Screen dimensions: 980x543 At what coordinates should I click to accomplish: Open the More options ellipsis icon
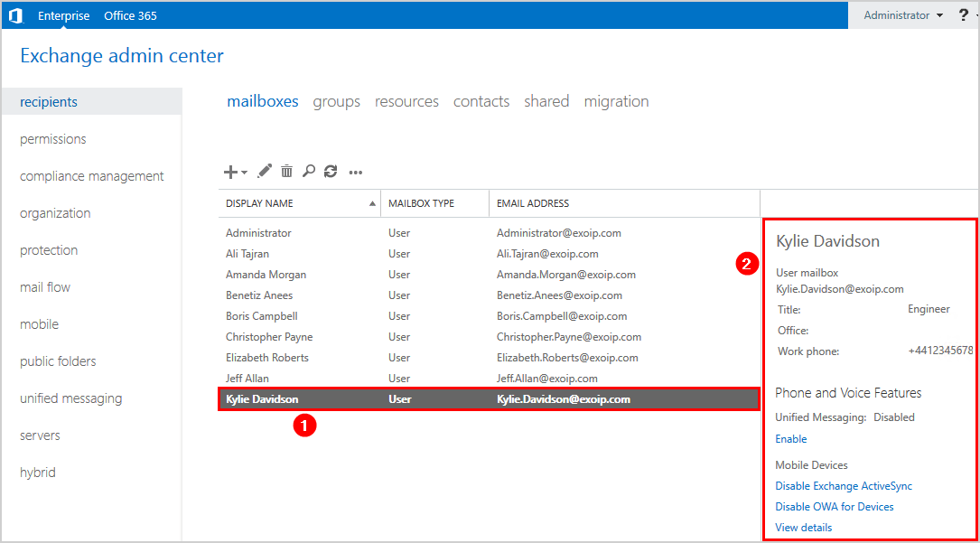pos(354,171)
